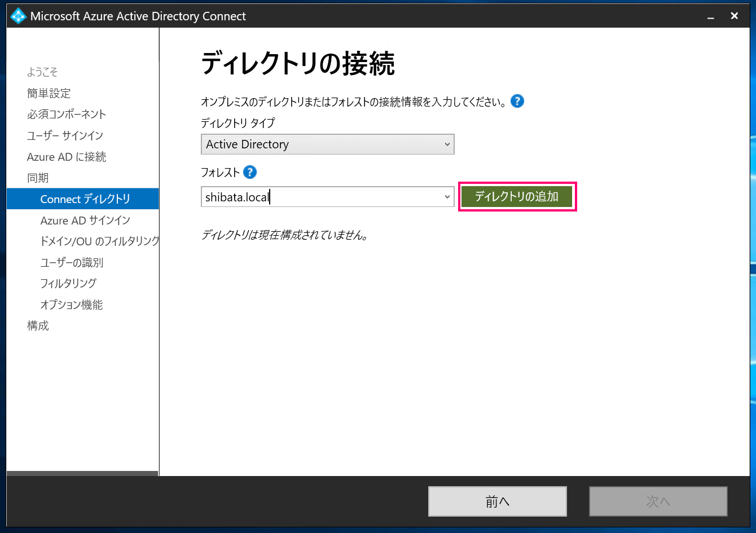This screenshot has width=756, height=533.
Task: Go back with the 前へ button
Action: pos(498,501)
